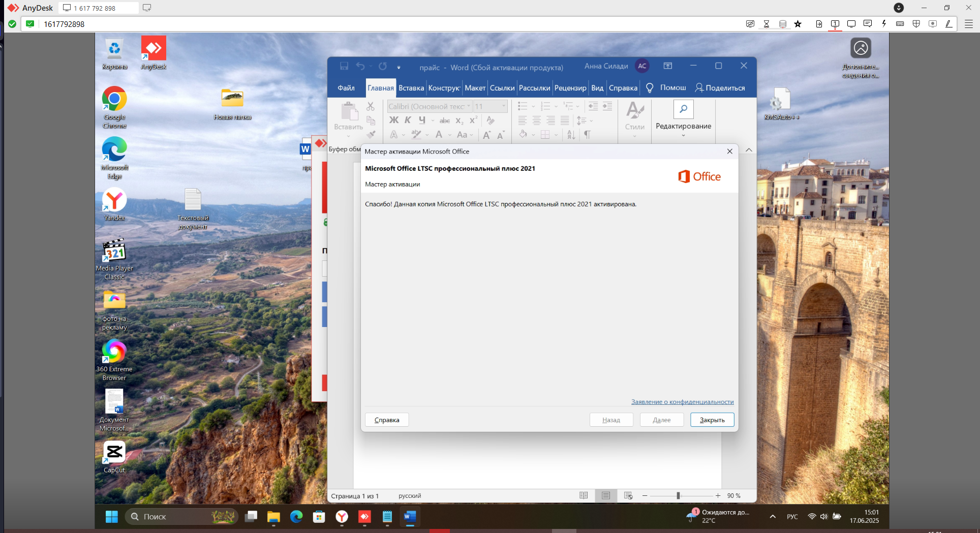
Task: Switch to the Макет ribbon tab
Action: coord(475,88)
